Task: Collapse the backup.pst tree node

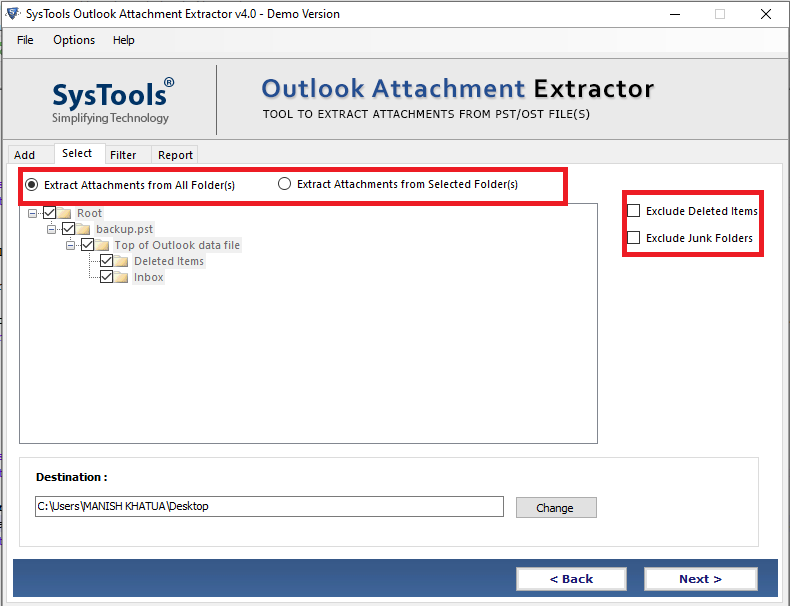Action: pyautogui.click(x=51, y=230)
